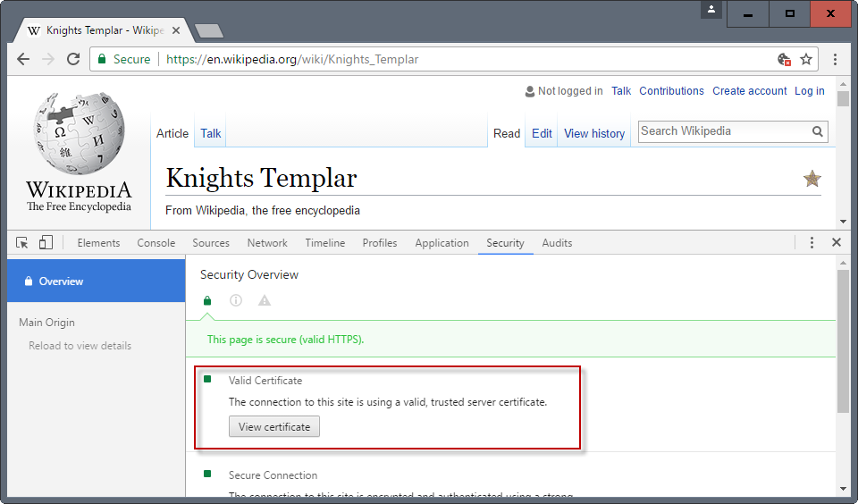The width and height of the screenshot is (858, 504).
Task: Click the URL in the address bar
Action: point(292,59)
